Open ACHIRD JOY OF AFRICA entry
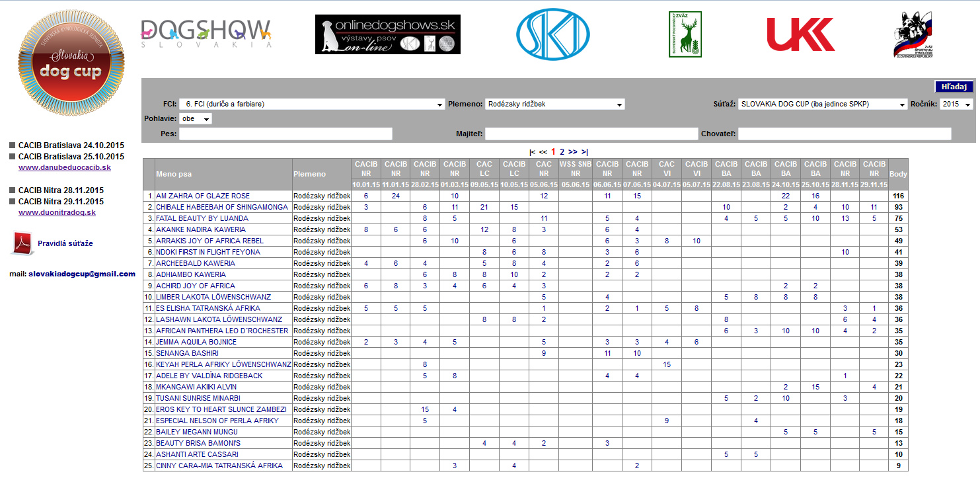The image size is (980, 488). [196, 286]
